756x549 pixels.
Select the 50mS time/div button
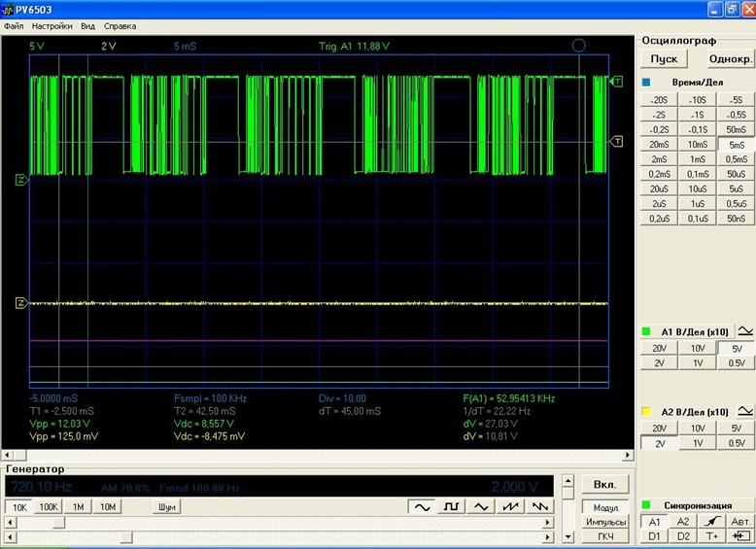tap(737, 129)
